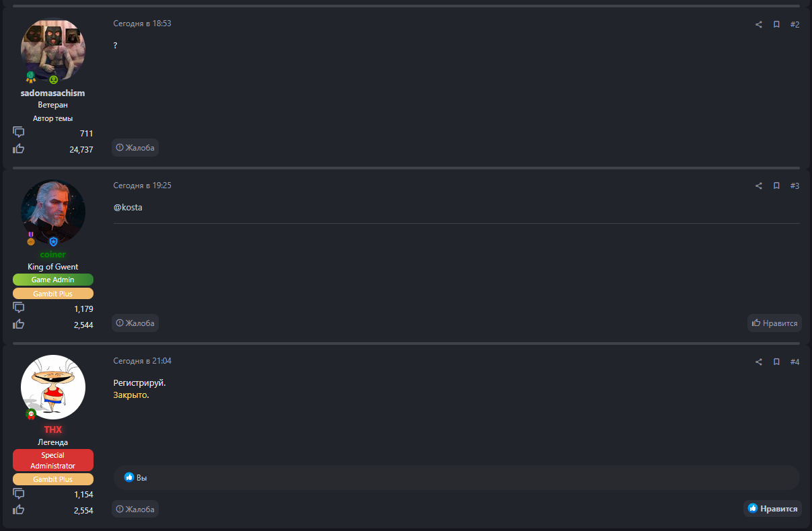This screenshot has height=531, width=812.
Task: Toggle the active like on THX's post
Action: tap(772, 509)
